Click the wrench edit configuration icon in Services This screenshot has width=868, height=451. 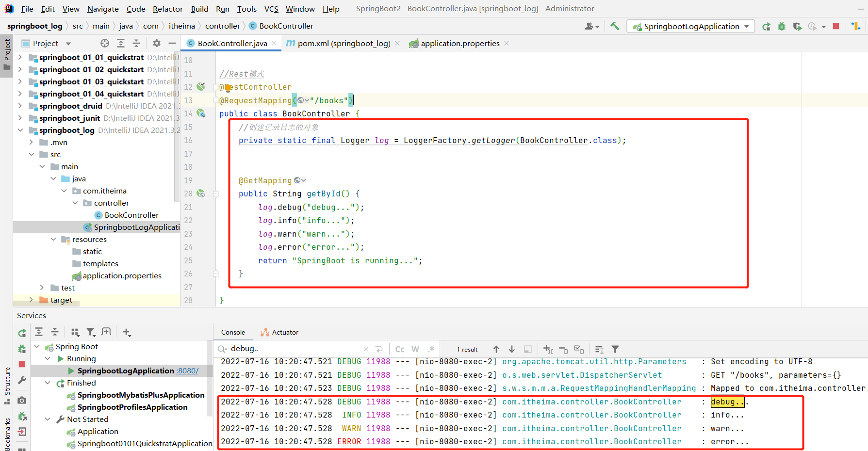pyautogui.click(x=22, y=380)
